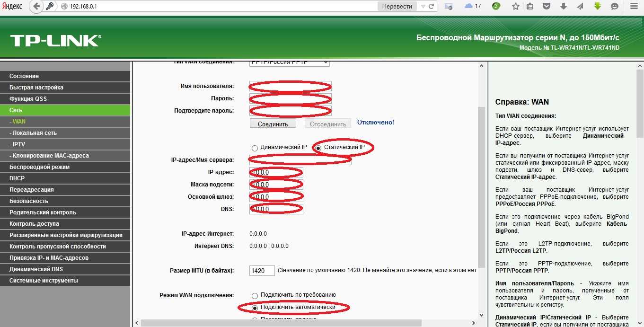Open Переадресация menu item

[x=65, y=190]
